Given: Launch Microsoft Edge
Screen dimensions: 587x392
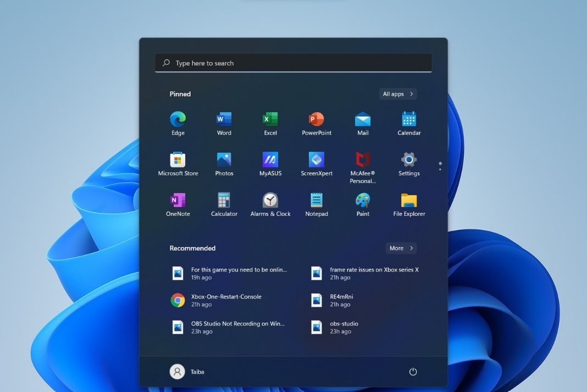Looking at the screenshot, I should (178, 123).
